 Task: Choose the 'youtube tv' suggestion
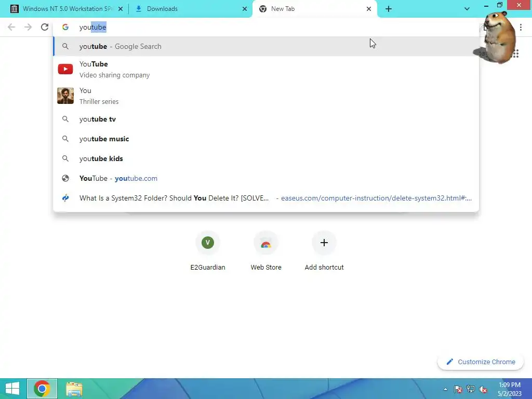click(266, 119)
